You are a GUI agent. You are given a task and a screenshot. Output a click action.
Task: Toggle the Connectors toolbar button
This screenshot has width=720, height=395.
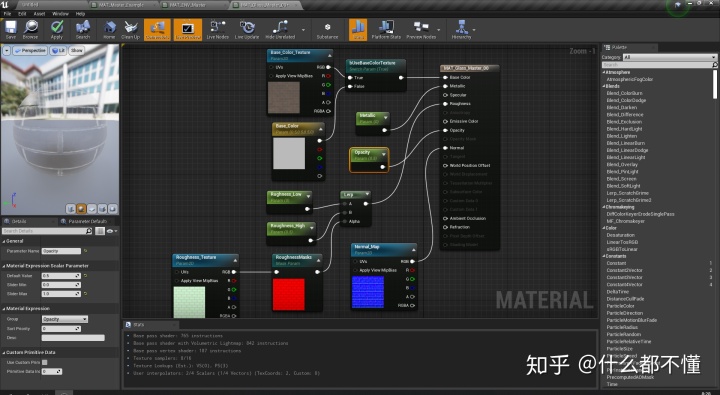coord(158,29)
